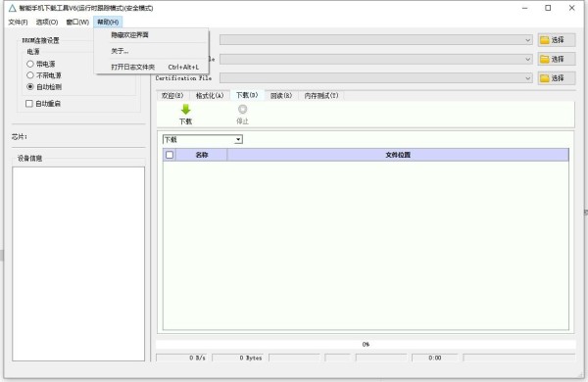The image size is (588, 382).
Task: Click the triangle app icon in title bar
Action: click(13, 8)
